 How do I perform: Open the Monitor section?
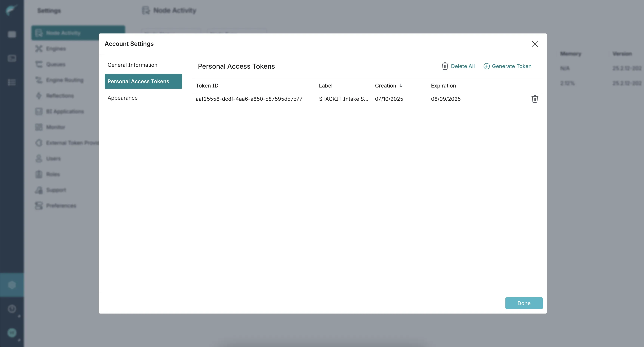(55, 127)
